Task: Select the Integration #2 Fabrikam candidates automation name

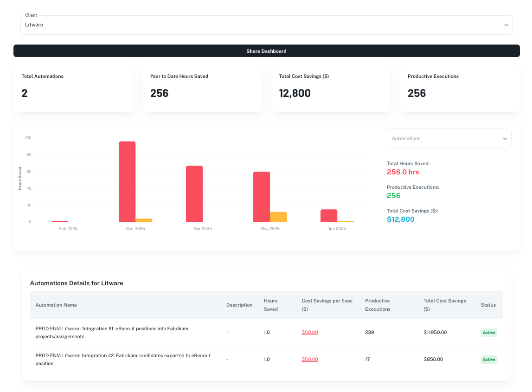Action: (123, 360)
